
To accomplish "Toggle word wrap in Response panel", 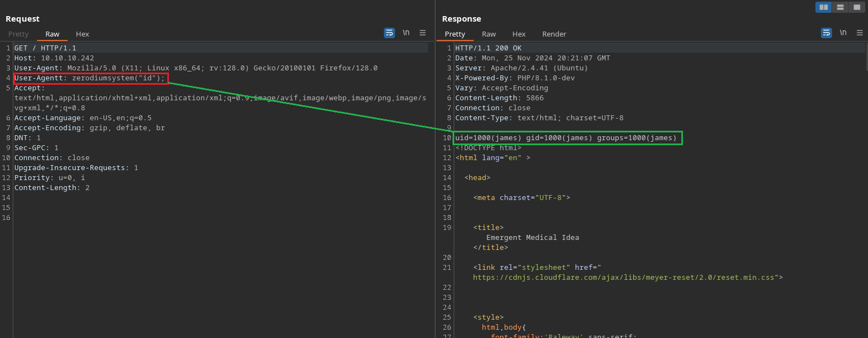I will [826, 33].
